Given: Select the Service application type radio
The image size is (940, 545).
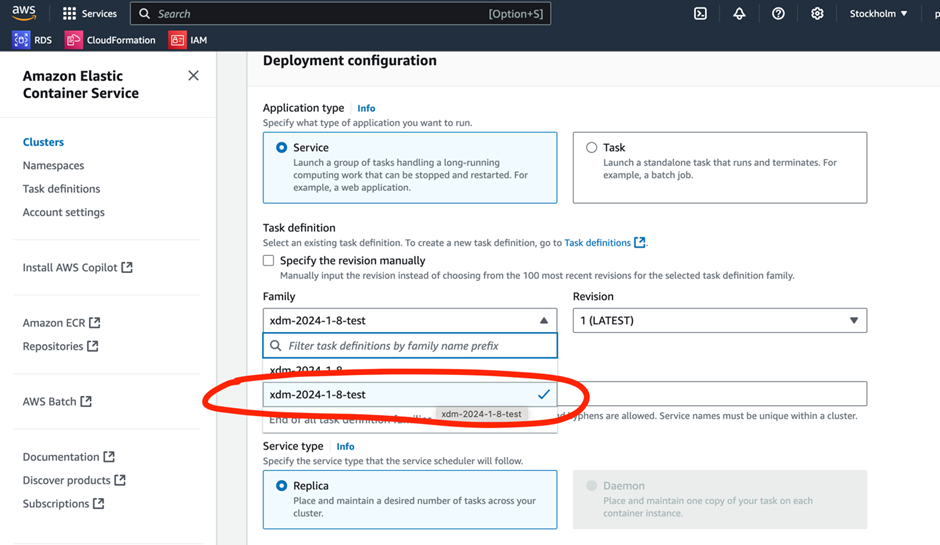Looking at the screenshot, I should (281, 147).
